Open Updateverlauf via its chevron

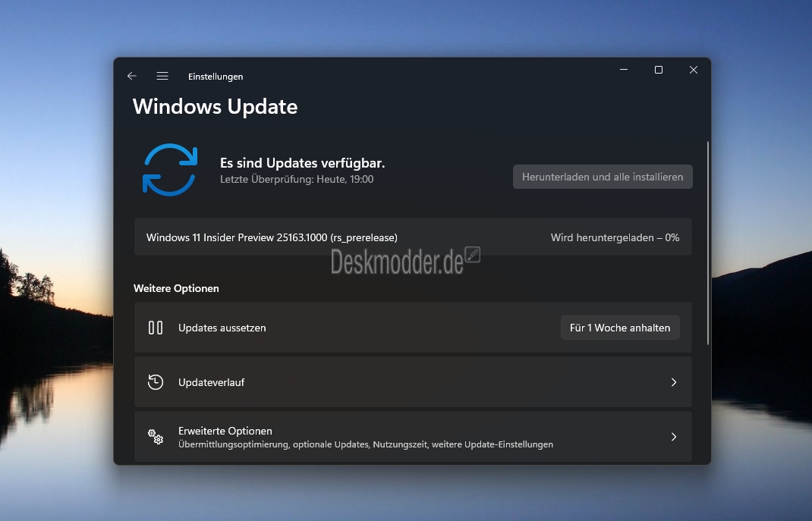[x=674, y=382]
